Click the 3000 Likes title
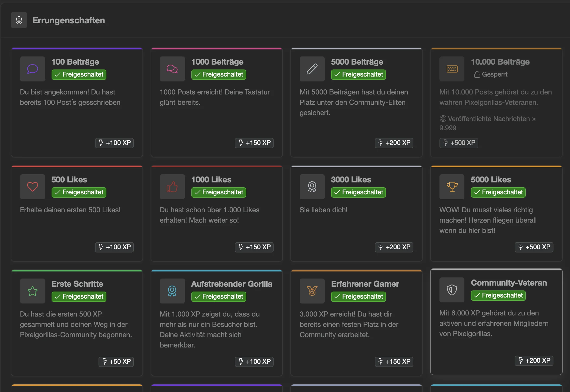Screen dimensions: 570x392 [x=351, y=180]
